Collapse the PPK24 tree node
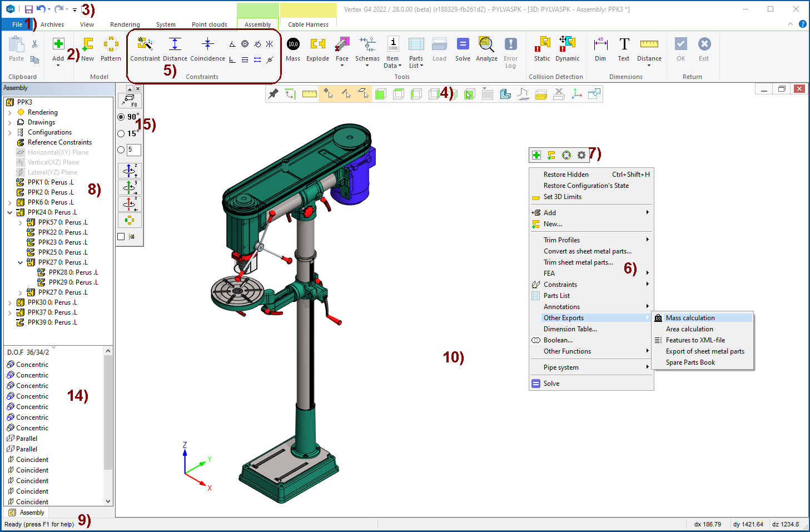 10,212
